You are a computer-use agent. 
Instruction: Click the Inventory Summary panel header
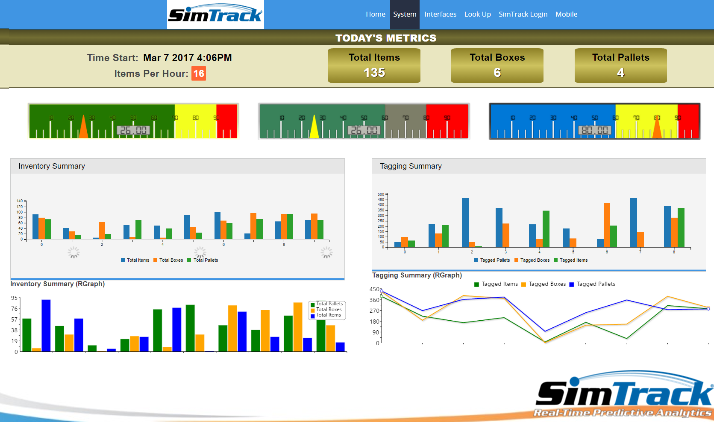177,166
